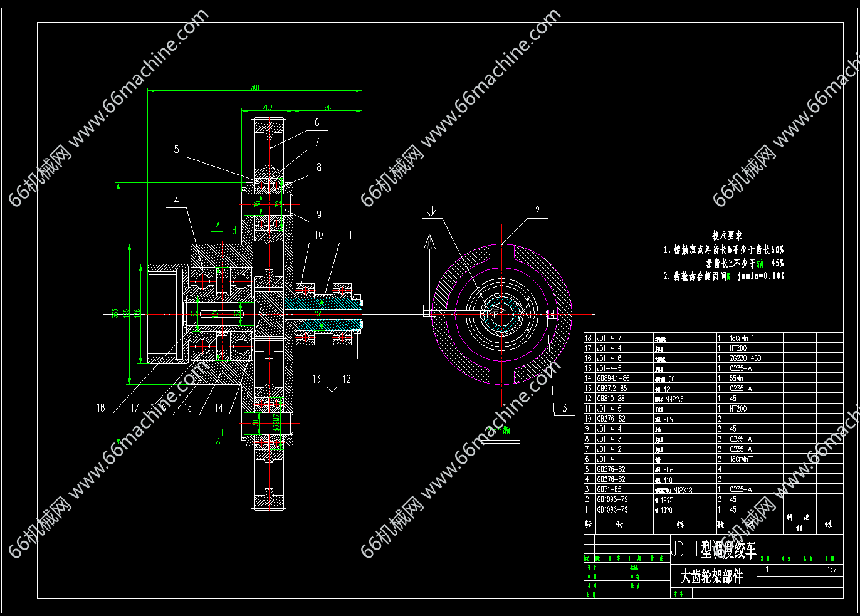Select material Q235-A in row 13
The image size is (860, 616).
[741, 389]
